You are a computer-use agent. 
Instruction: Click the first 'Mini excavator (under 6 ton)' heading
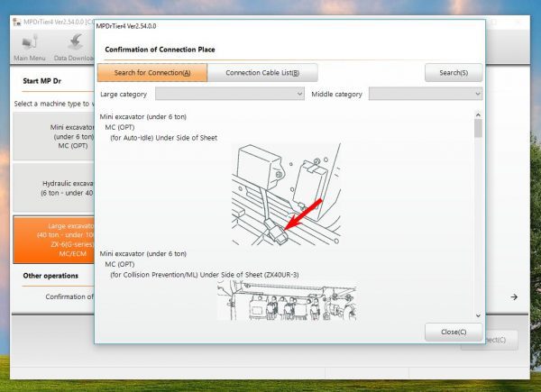(142, 117)
